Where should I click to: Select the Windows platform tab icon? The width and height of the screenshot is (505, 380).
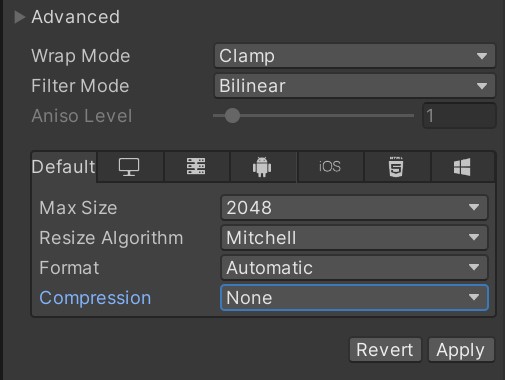[462, 167]
